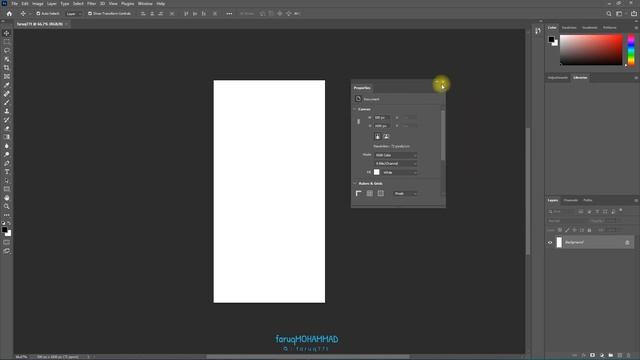Image resolution: width=640 pixels, height=360 pixels.
Task: Switch to the Adjustments tab
Action: (x=558, y=78)
